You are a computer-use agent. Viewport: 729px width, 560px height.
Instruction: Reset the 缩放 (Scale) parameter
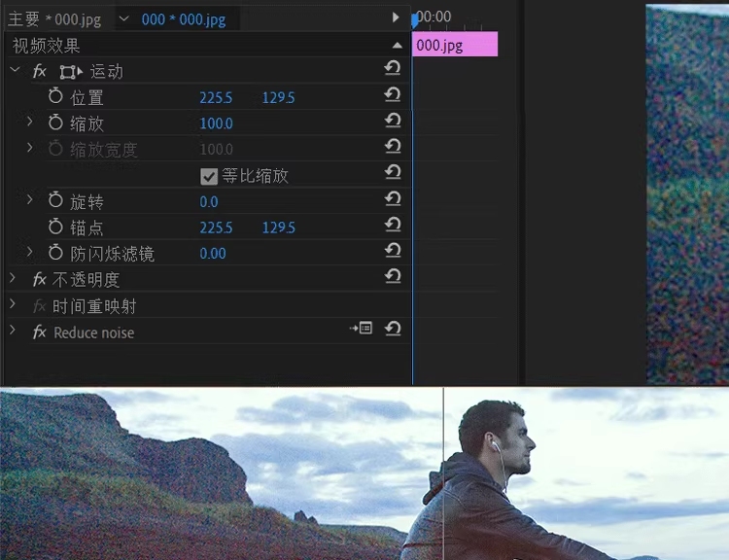pos(393,121)
